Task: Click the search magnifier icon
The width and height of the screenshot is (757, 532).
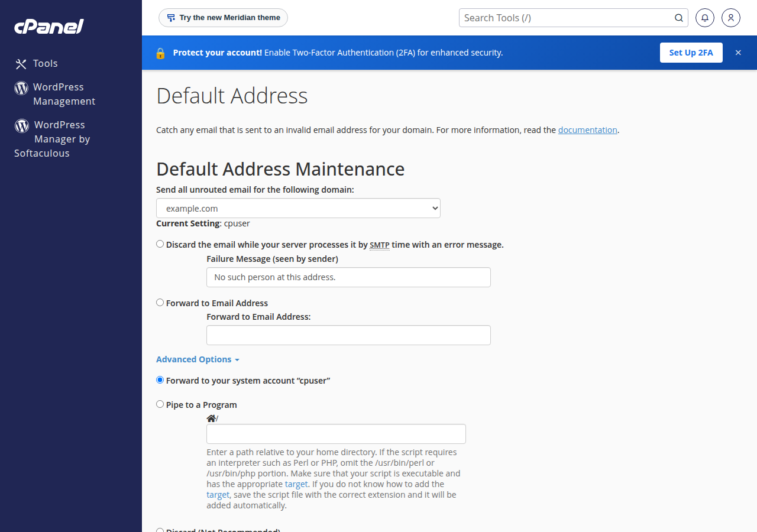Action: pos(679,18)
